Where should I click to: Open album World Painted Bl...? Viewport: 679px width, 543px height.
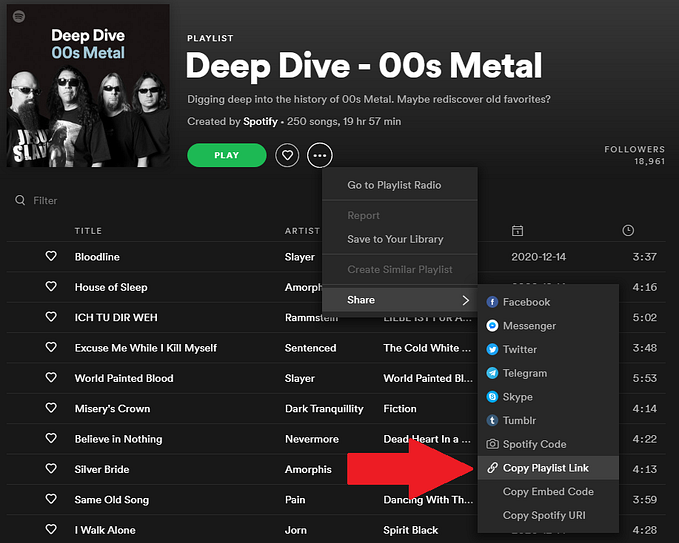tap(428, 378)
